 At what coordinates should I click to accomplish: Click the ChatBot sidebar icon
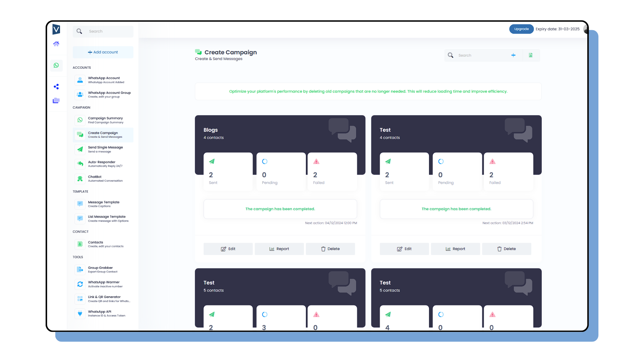(x=80, y=179)
